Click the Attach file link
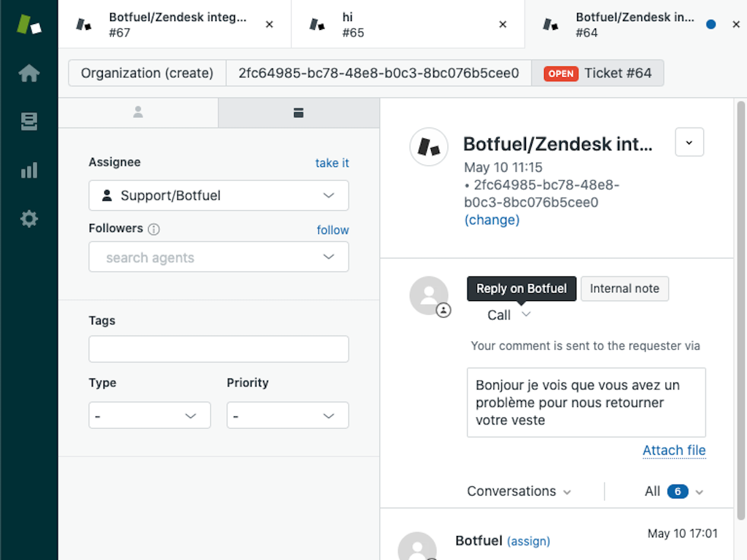 click(x=674, y=451)
